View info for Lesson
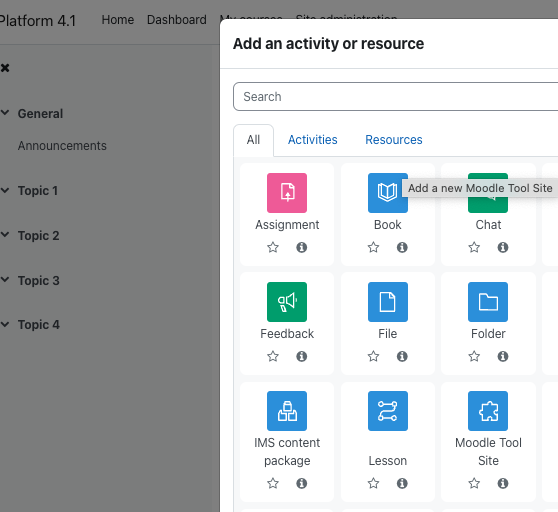 (402, 483)
